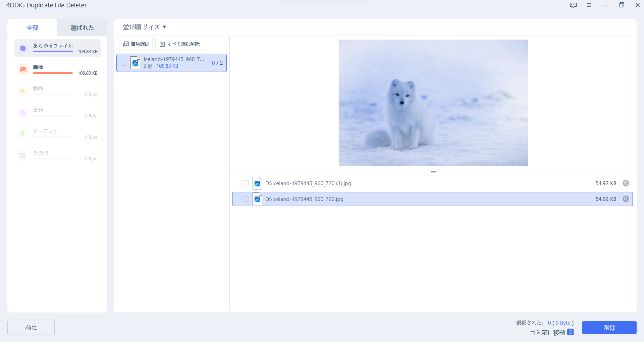Expand the move to recycle bin selector
The width and height of the screenshot is (644, 342).
pyautogui.click(x=571, y=332)
